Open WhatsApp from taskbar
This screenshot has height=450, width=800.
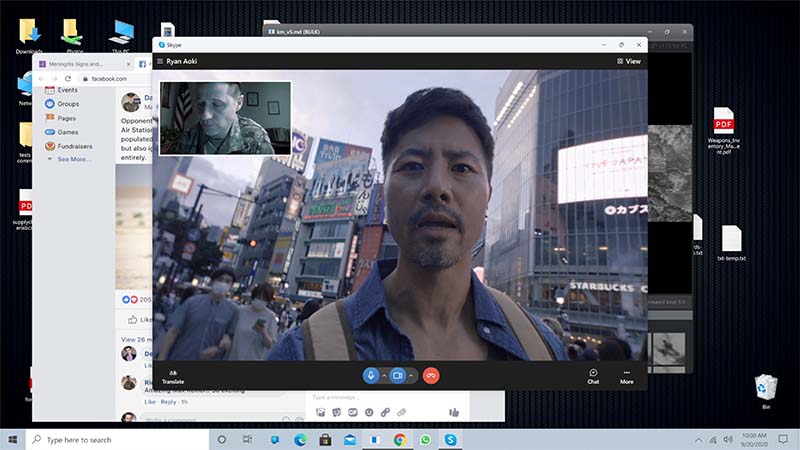[425, 439]
